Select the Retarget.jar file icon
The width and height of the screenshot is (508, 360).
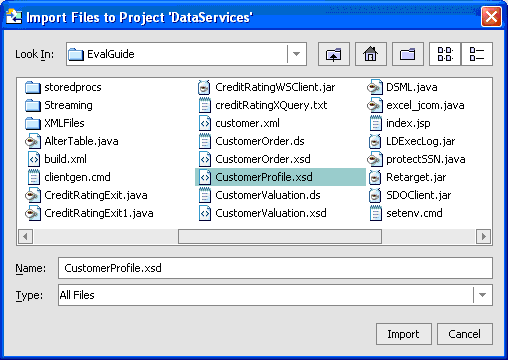(375, 177)
